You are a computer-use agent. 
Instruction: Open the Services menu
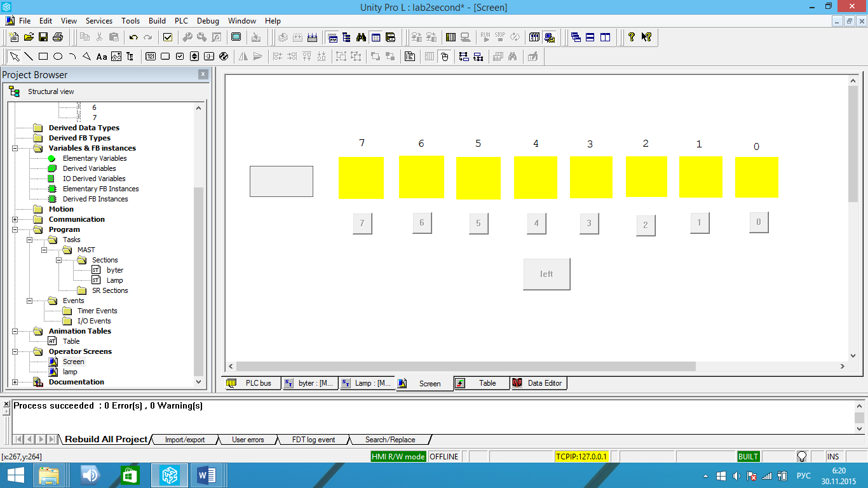[x=99, y=21]
